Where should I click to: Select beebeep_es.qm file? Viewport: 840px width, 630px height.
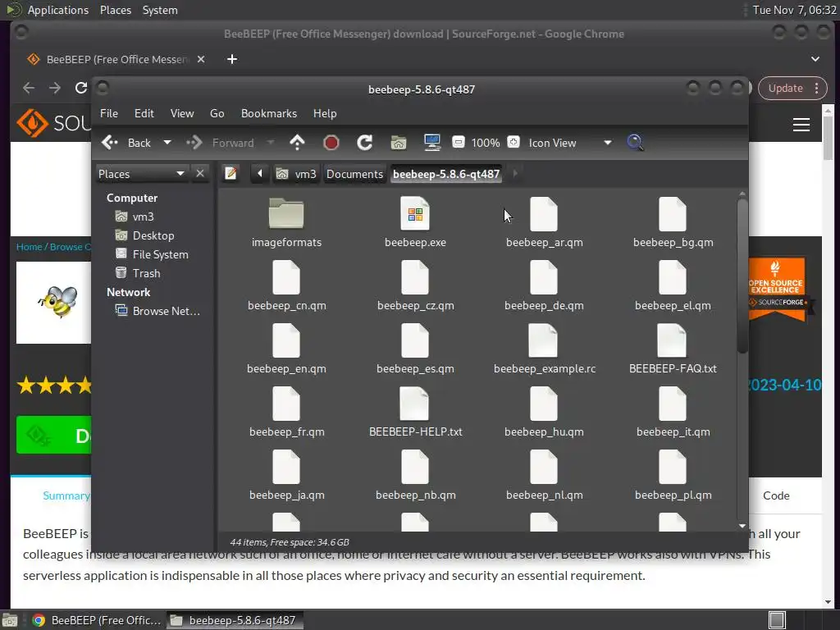pyautogui.click(x=415, y=349)
